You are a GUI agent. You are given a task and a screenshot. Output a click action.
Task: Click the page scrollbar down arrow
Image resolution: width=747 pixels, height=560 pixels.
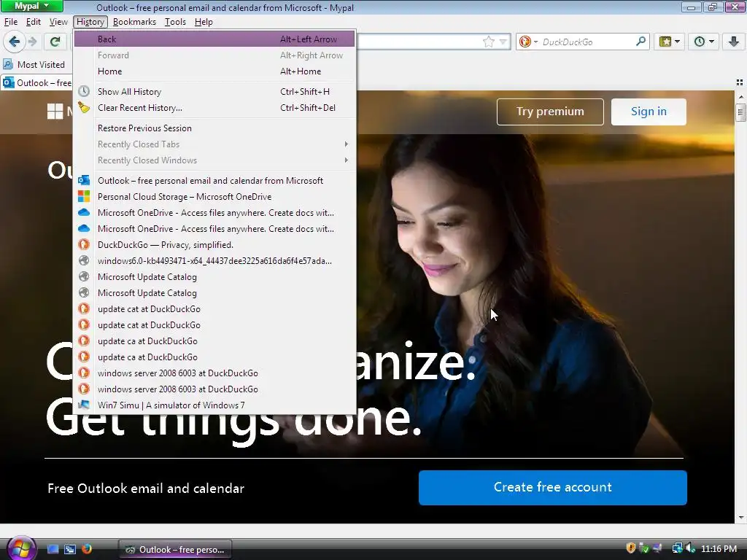[x=741, y=518]
